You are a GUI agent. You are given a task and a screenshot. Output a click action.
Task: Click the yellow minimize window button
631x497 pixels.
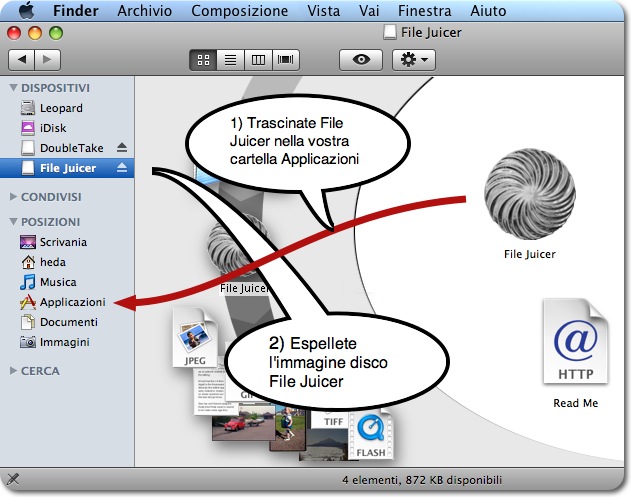point(35,33)
